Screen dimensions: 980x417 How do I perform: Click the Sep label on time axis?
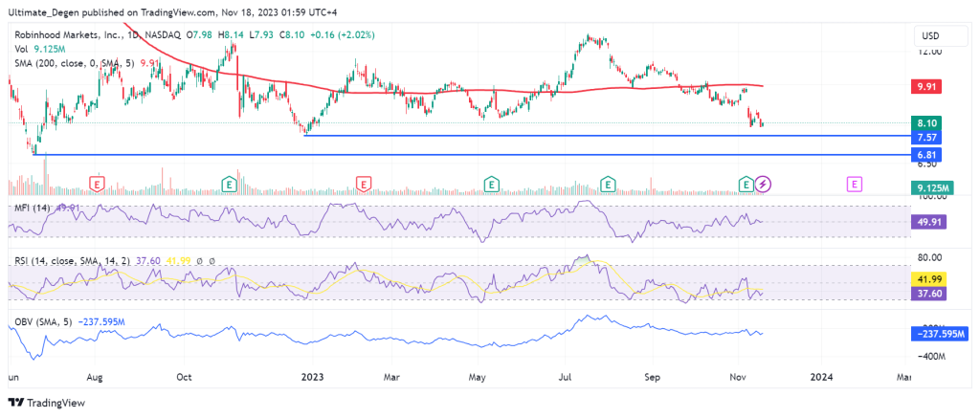(x=653, y=377)
